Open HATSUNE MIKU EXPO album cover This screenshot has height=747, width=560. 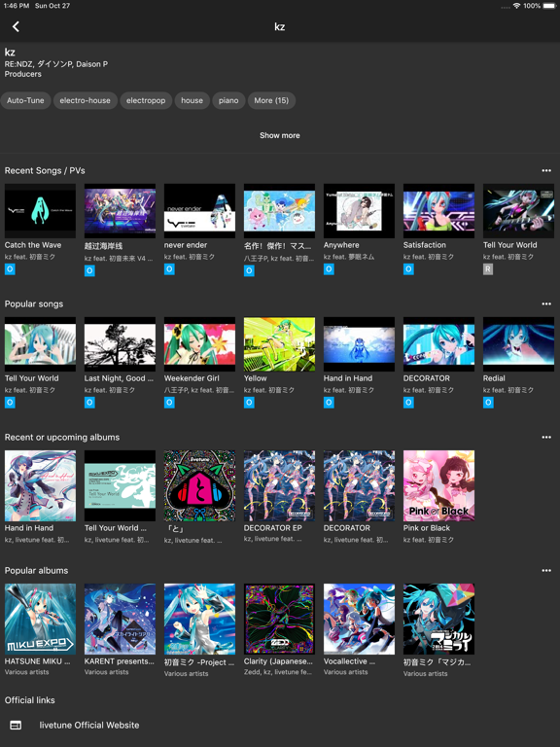[x=40, y=620]
